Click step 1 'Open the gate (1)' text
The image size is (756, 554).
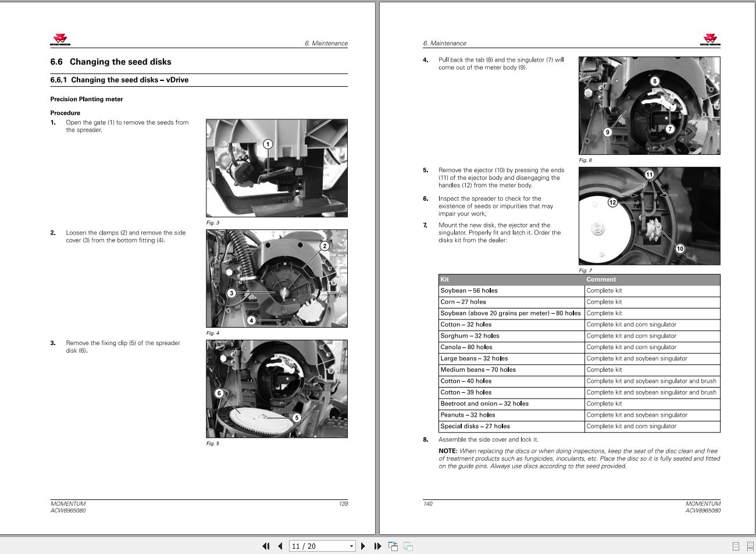point(127,126)
